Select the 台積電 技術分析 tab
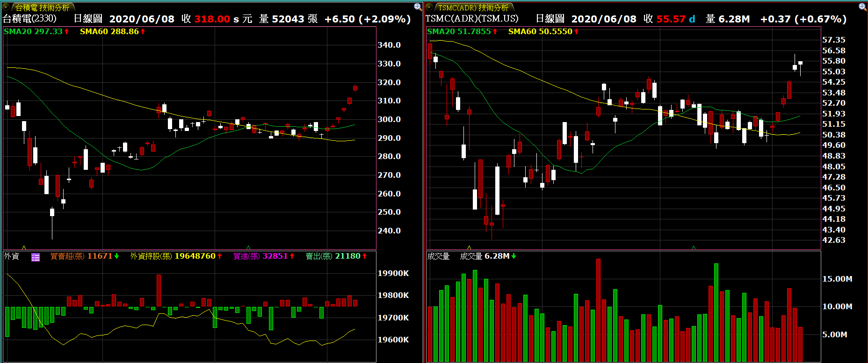The height and width of the screenshot is (363, 868). point(43,7)
